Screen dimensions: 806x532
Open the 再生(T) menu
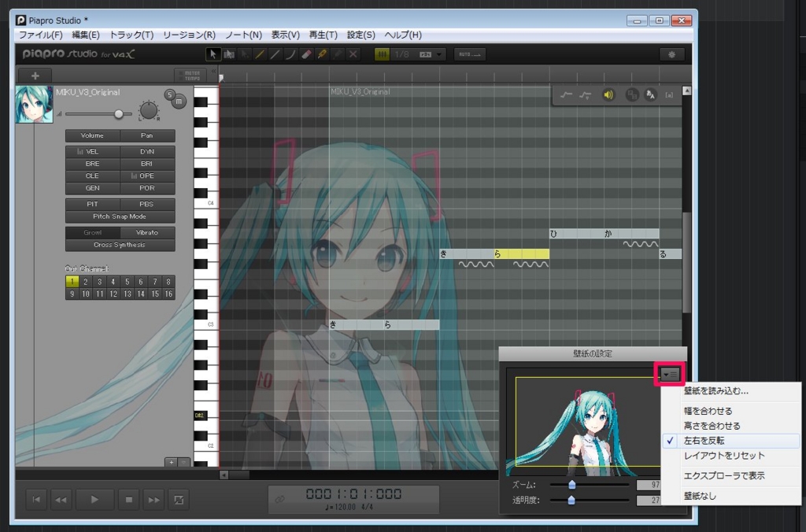point(324,35)
